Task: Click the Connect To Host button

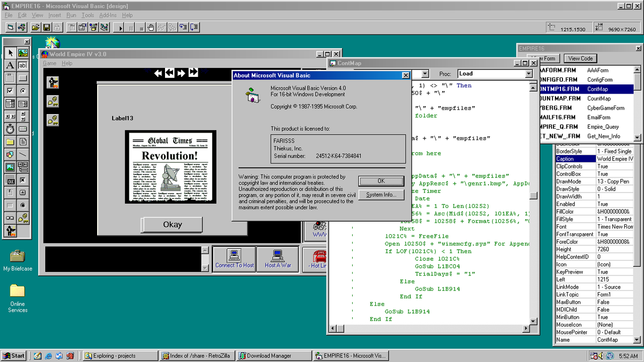Action: (234, 259)
